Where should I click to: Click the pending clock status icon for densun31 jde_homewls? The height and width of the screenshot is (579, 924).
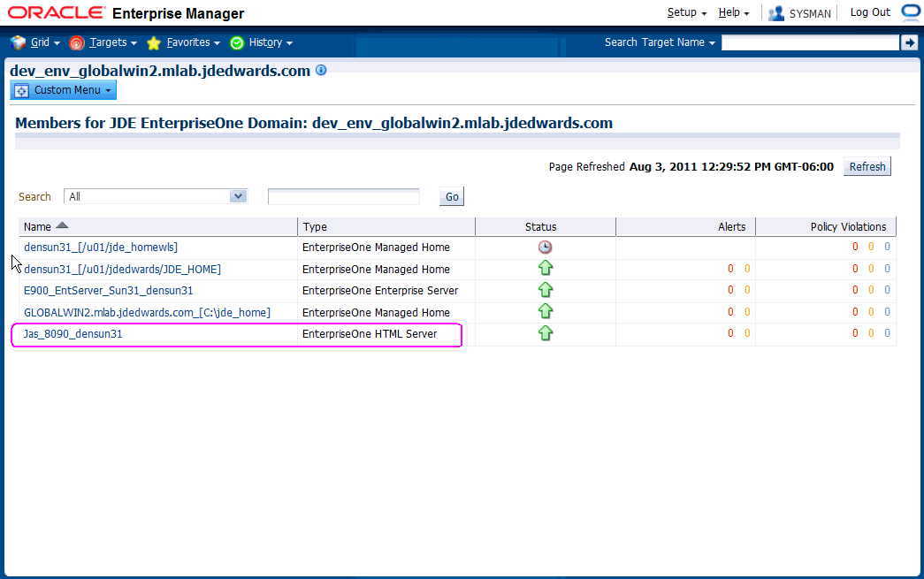click(546, 248)
